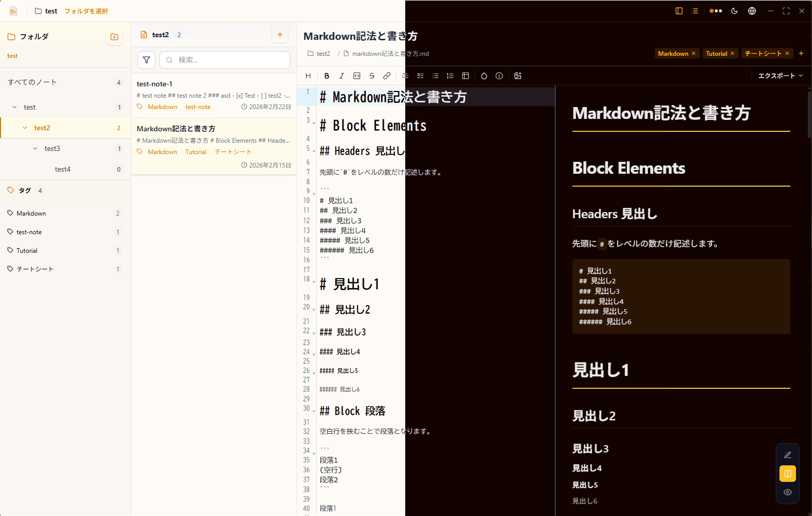Viewport: 812px width, 516px height.
Task: Select the Markdown tag in sidebar
Action: [31, 214]
